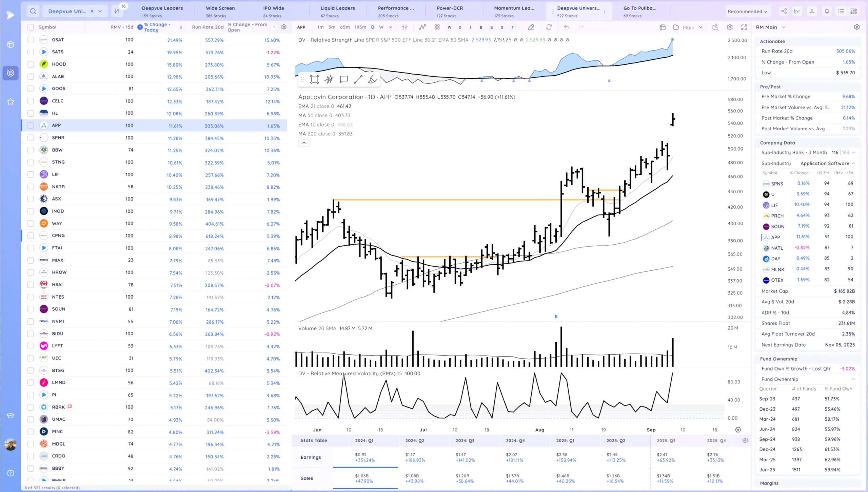Click the four-squares layout icon
The height and width of the screenshot is (492, 868).
[x=437, y=27]
